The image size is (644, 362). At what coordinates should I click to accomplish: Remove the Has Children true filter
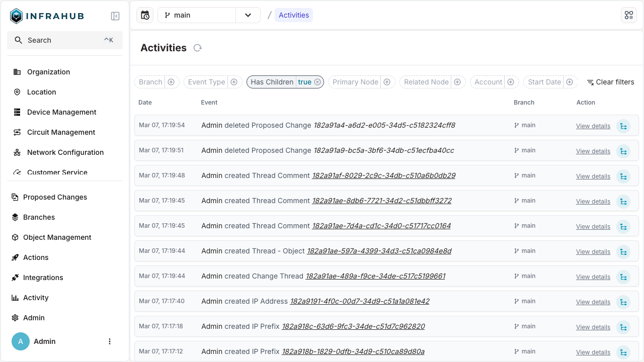[x=317, y=82]
